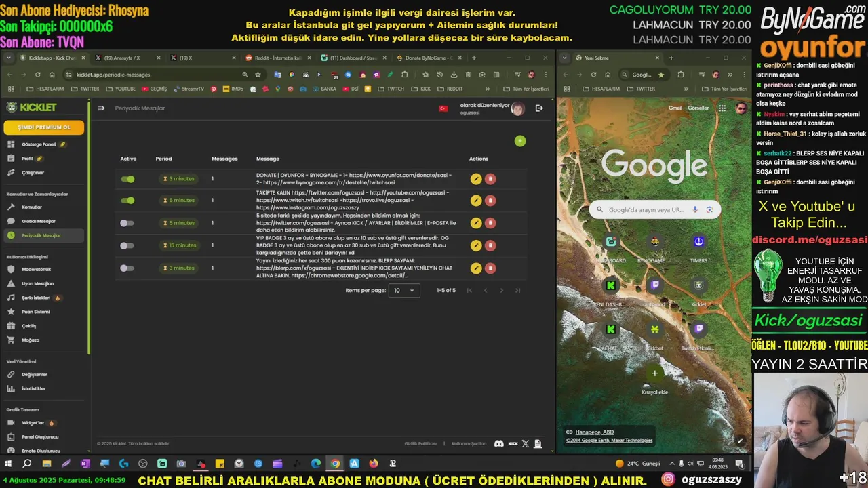This screenshot has width=868, height=488.
Task: Switch to the Donate ByNoGame tab
Action: pyautogui.click(x=429, y=58)
